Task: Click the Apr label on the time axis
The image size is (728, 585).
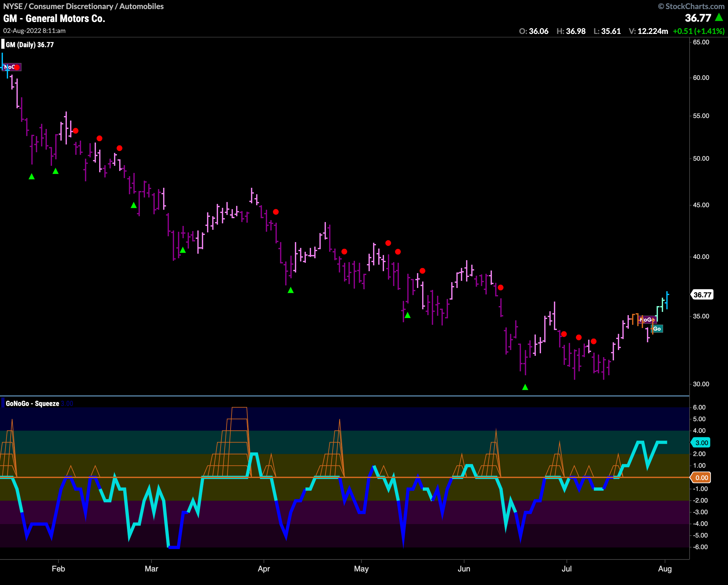Action: click(264, 569)
